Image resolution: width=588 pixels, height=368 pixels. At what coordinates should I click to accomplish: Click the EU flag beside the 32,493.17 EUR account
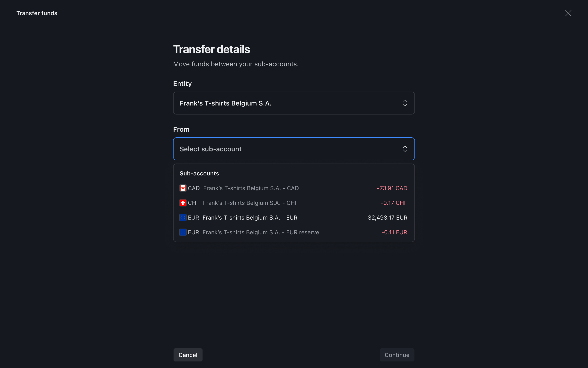(183, 218)
